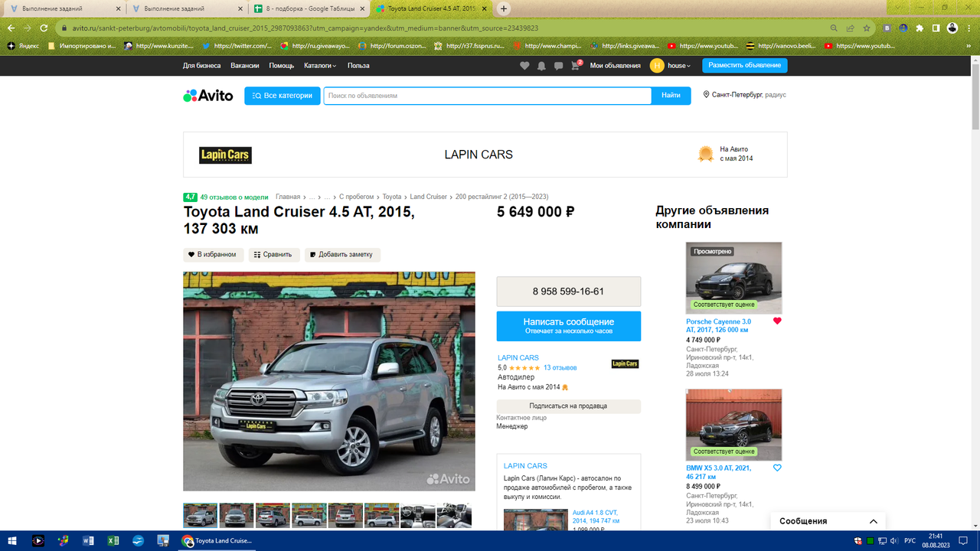980x551 pixels.
Task: Open 'С пробегом' breadcrumb link
Action: point(357,197)
